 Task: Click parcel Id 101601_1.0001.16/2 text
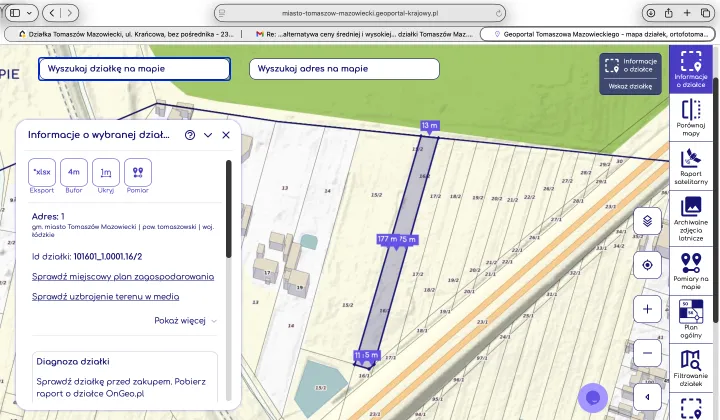click(108, 257)
